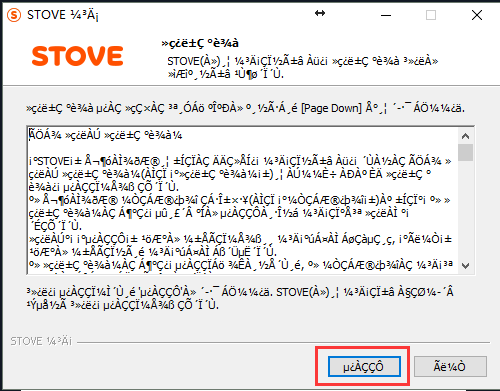This screenshot has height=391, width=500.
Task: Click the text '[Page Down]' in instruction line
Action: click(x=331, y=108)
